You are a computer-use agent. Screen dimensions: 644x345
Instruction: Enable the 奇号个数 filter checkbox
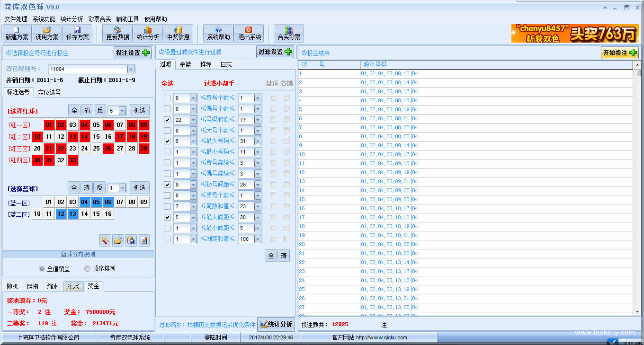point(167,98)
